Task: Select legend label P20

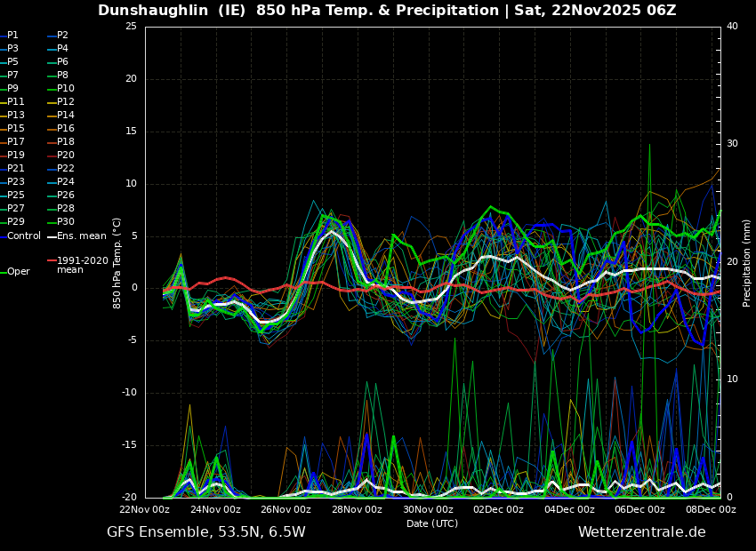Action: point(66,156)
